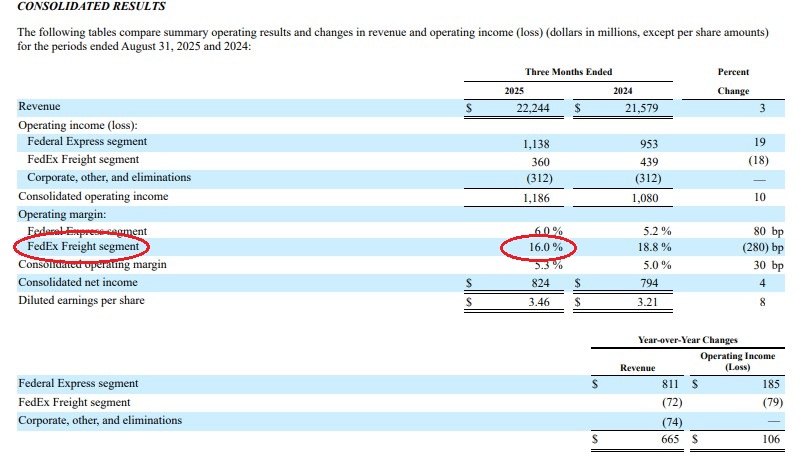Select Federal Express percent change 19
Screen dimensions: 798x468
pos(760,142)
